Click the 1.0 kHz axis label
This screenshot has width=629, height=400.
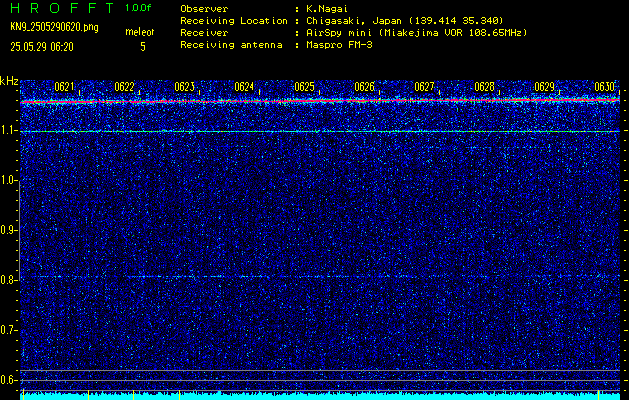(7, 180)
